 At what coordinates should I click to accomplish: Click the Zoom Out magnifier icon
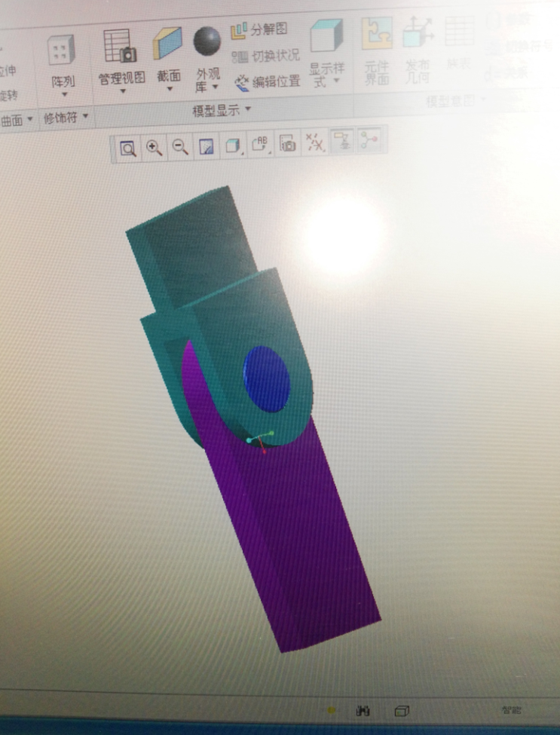click(180, 147)
